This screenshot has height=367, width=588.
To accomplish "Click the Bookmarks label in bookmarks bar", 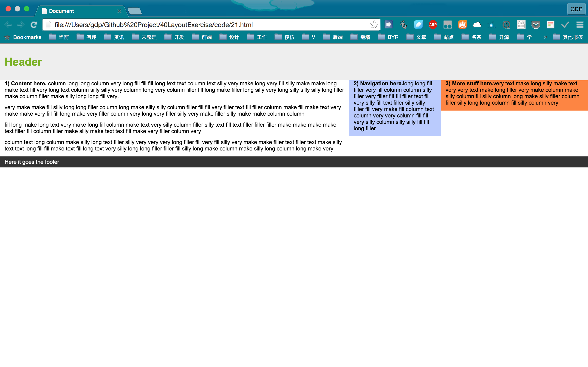I will point(27,37).
